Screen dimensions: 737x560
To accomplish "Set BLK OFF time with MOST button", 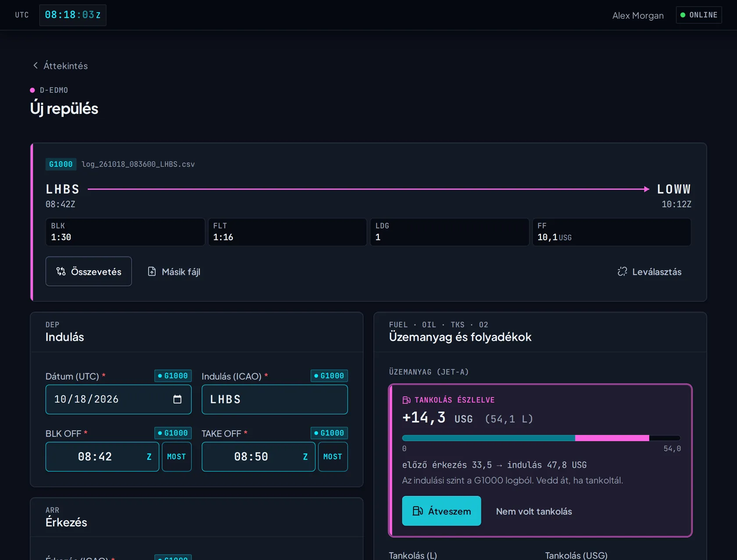I will click(x=177, y=457).
